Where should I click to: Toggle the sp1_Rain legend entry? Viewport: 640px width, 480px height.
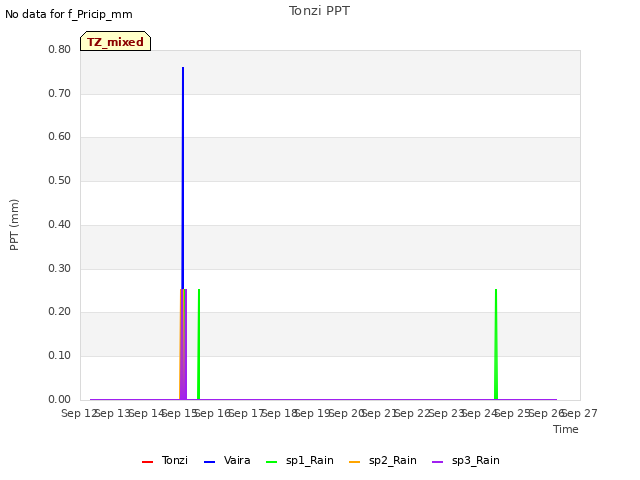300,460
